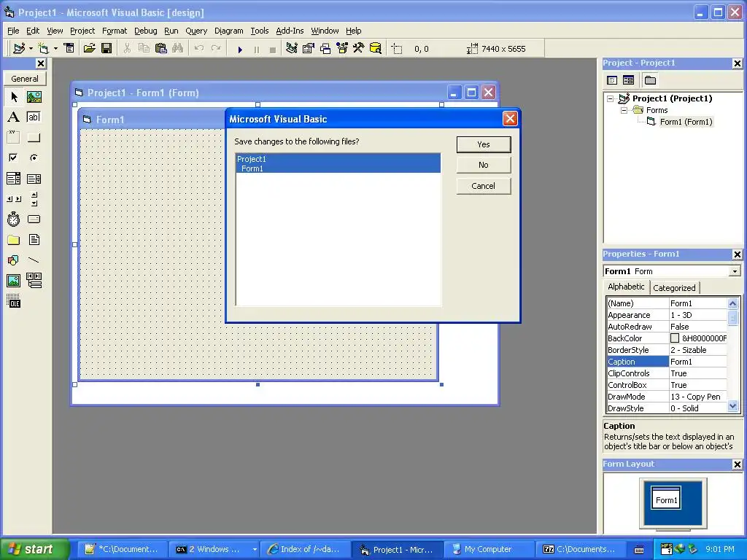Select the Label control (letter A)
Screen dimensions: 747x560
pos(14,117)
